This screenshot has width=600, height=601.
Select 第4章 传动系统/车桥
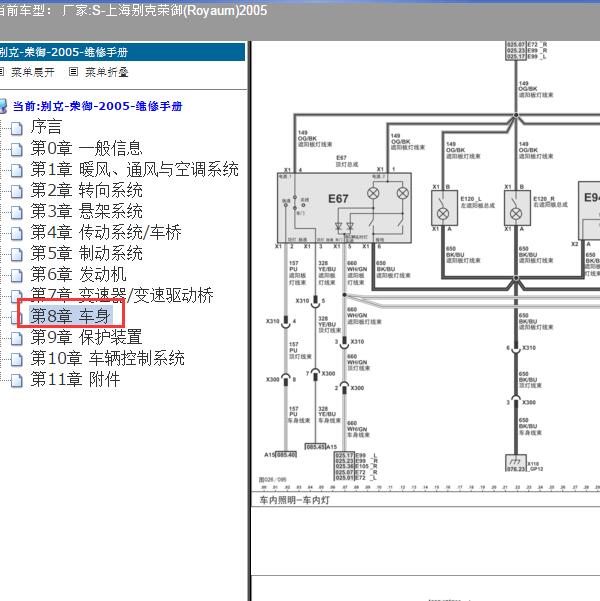pos(106,232)
